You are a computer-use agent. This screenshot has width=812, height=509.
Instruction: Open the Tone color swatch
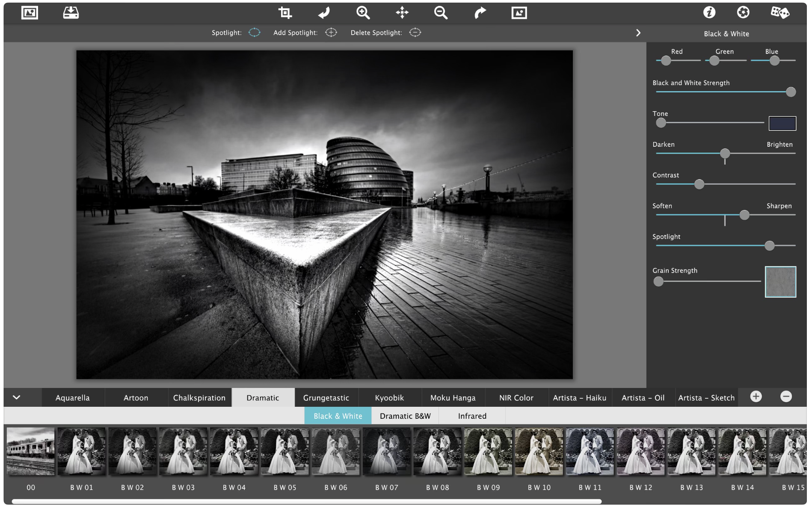782,123
